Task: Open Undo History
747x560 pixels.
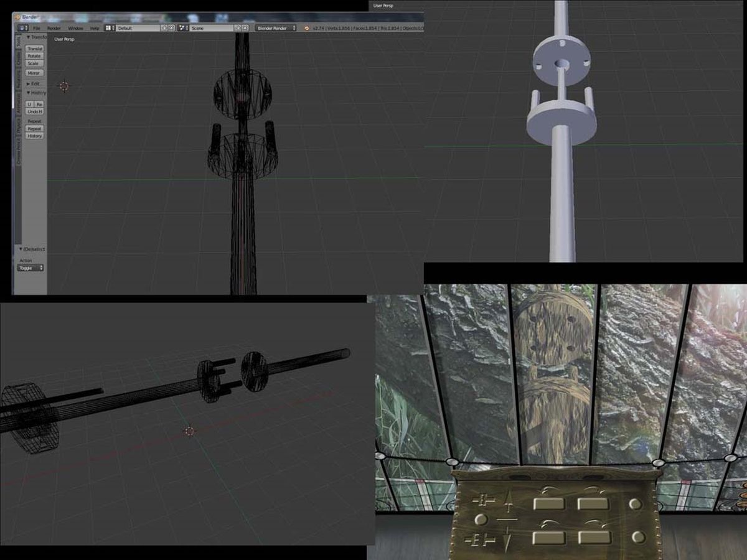Action: [x=35, y=111]
